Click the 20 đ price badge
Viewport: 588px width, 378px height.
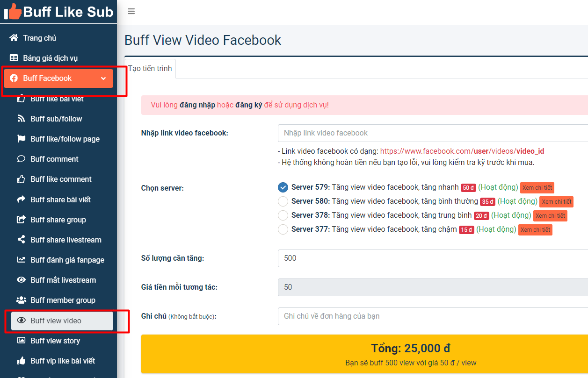[x=481, y=216]
